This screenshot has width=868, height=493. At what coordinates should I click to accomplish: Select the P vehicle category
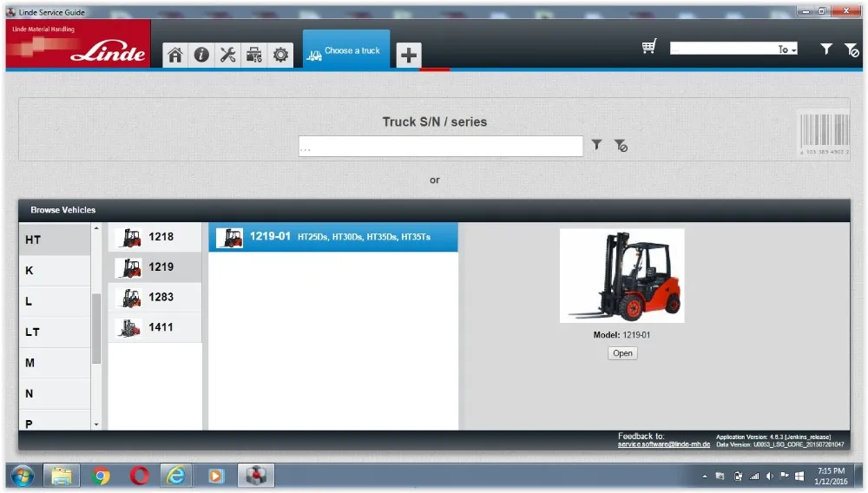click(54, 420)
